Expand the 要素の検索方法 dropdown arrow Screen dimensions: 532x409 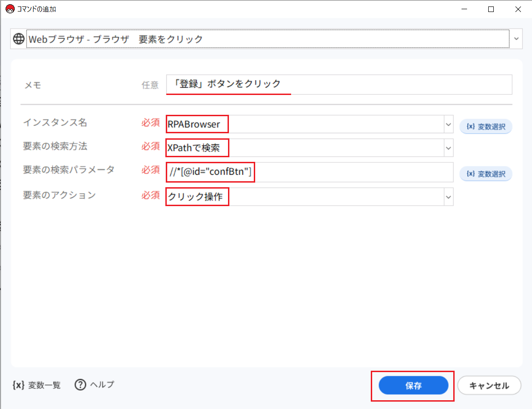click(448, 148)
